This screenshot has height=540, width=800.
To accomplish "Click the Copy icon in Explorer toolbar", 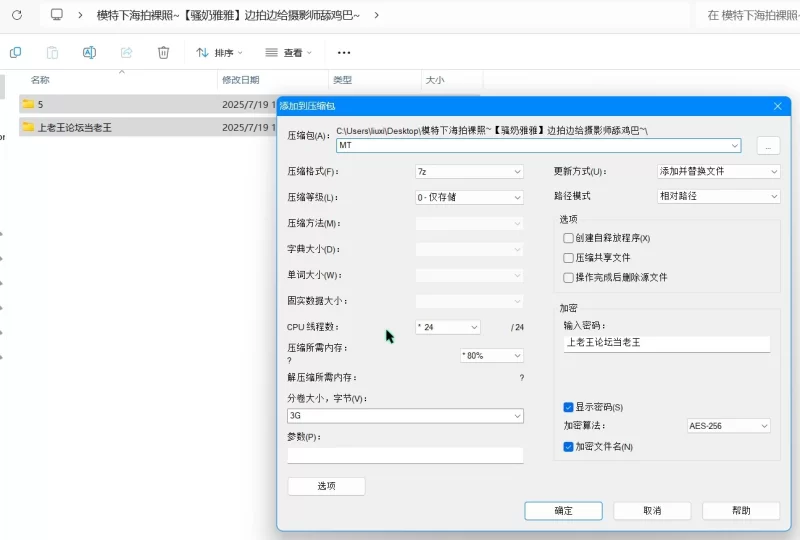I will click(x=15, y=52).
